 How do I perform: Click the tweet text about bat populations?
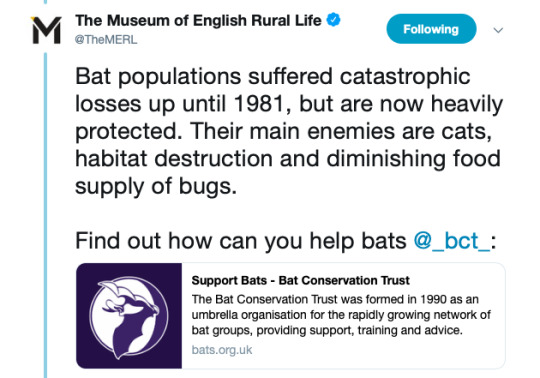pyautogui.click(x=289, y=132)
